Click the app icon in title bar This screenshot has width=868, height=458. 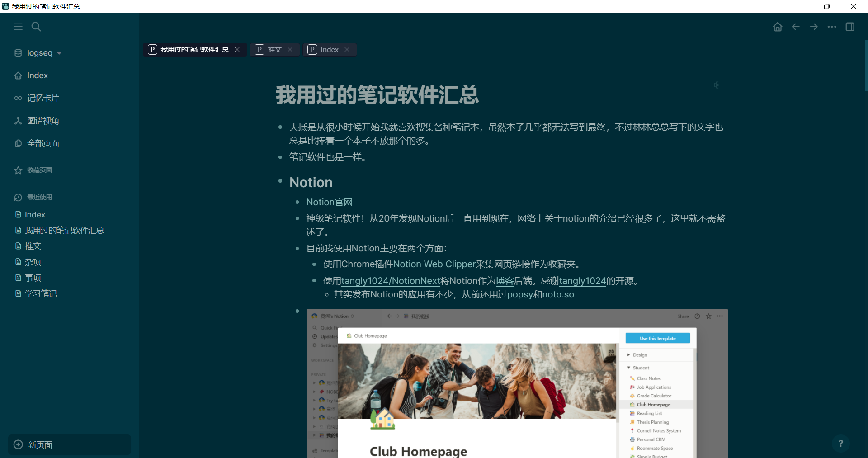click(x=5, y=6)
